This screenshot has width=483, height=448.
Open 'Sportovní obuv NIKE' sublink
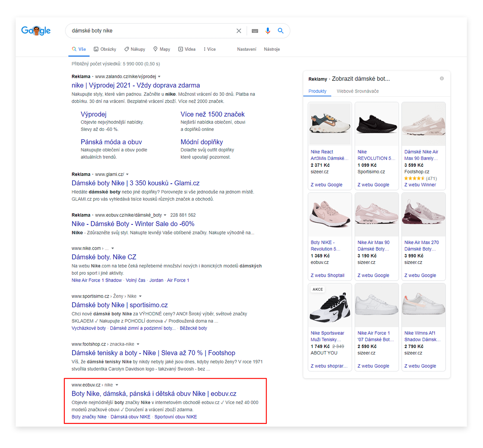tap(175, 417)
